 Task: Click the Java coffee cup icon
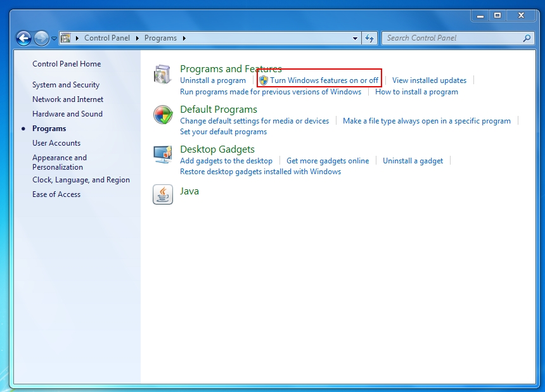(x=163, y=194)
